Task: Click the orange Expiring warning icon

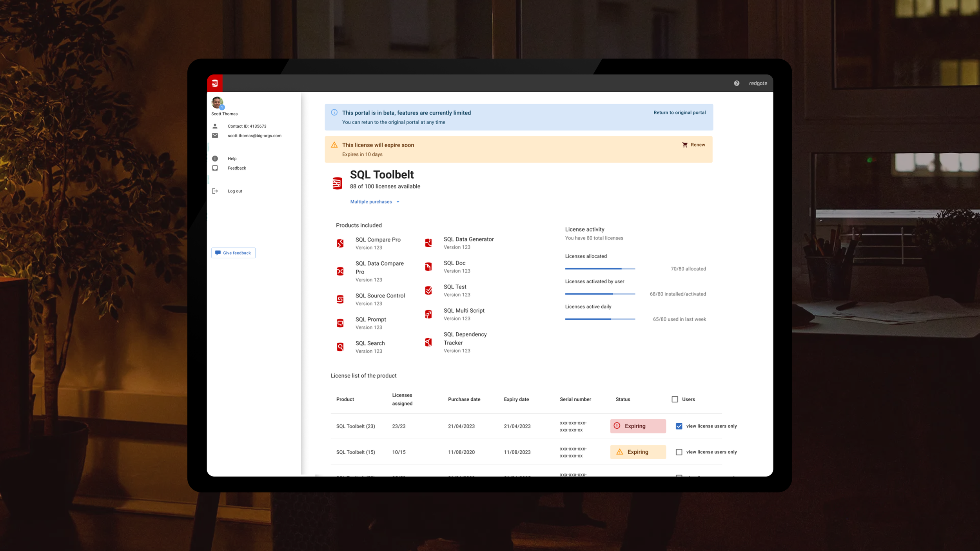Action: [620, 452]
